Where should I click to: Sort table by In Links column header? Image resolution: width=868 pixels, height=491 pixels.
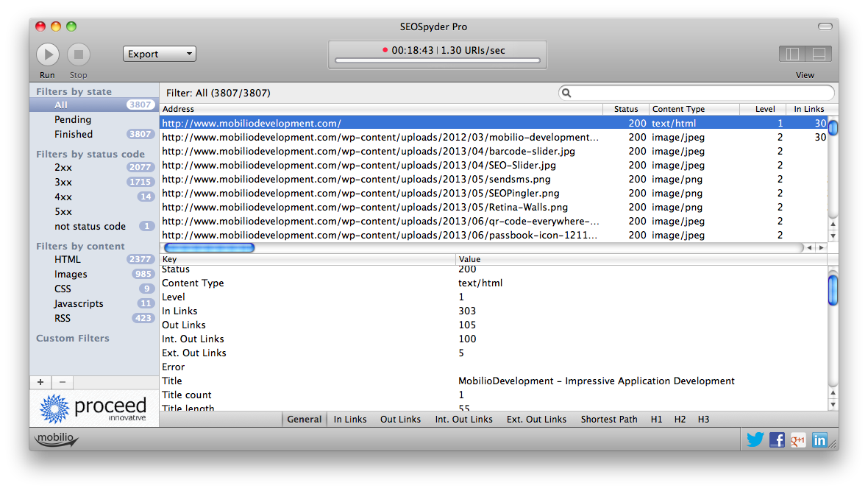point(808,109)
